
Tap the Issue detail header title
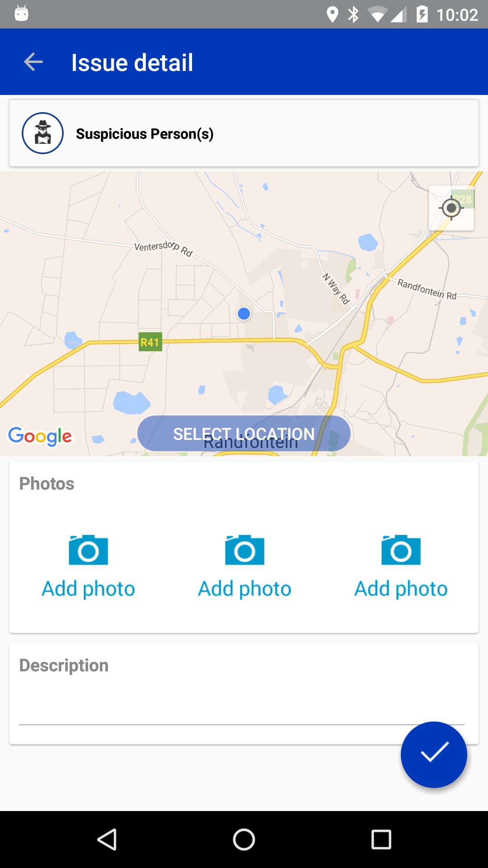[x=132, y=62]
